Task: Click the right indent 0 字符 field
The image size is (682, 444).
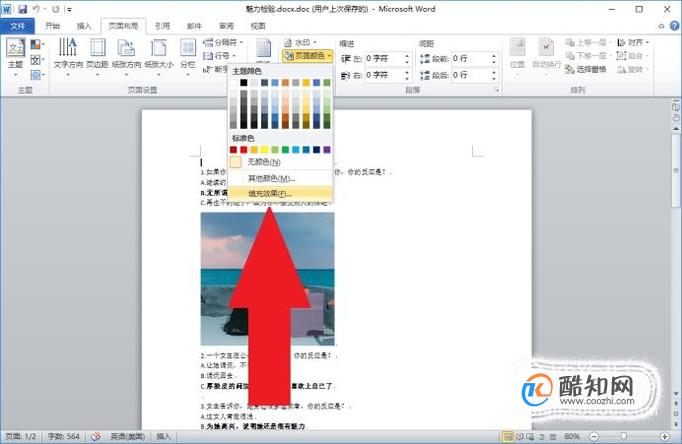Action: pyautogui.click(x=384, y=75)
